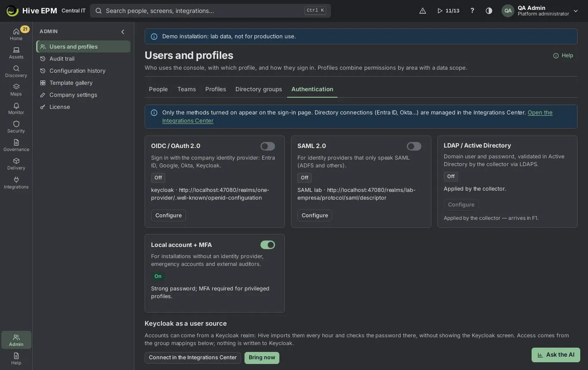Select the Authentication tab
Viewport: 588px width, 370px height.
point(312,89)
